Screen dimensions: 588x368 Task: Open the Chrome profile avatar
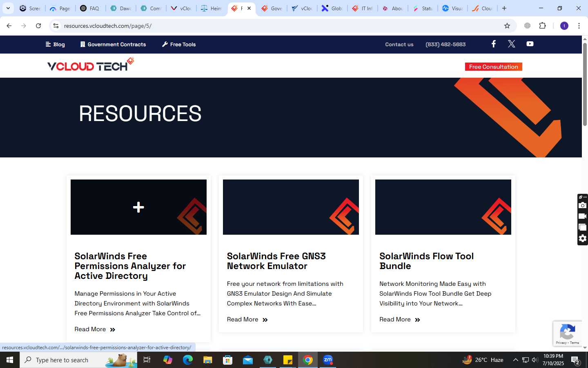(x=564, y=26)
